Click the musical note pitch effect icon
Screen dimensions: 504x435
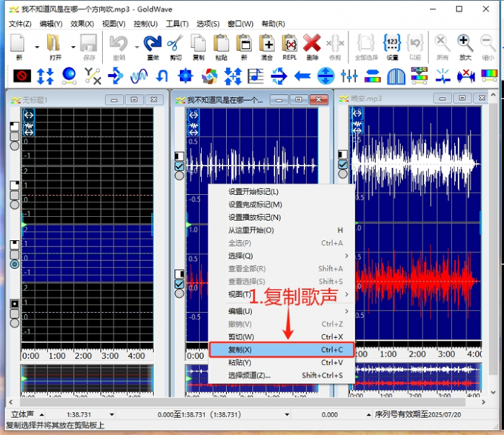[256, 76]
